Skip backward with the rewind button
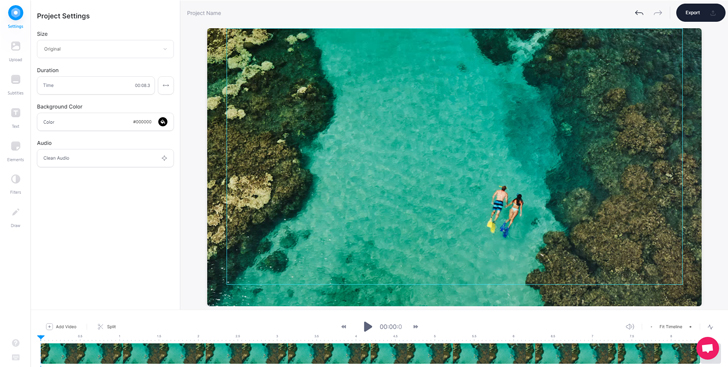The width and height of the screenshot is (728, 367). 344,327
